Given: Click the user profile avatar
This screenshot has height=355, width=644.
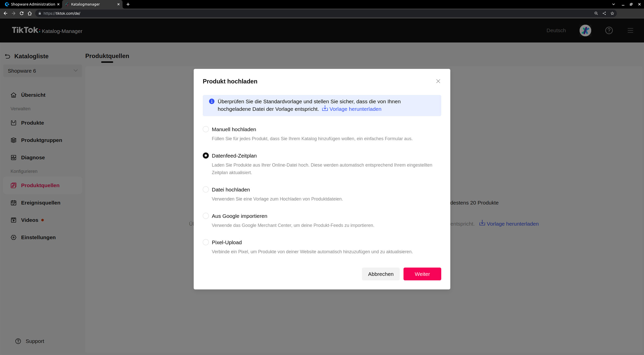Looking at the screenshot, I should (x=585, y=30).
